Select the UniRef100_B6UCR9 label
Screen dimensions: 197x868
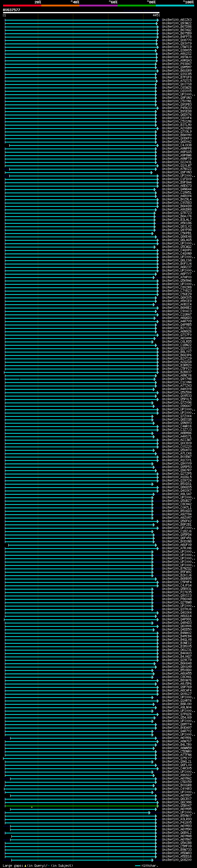[177, 71]
